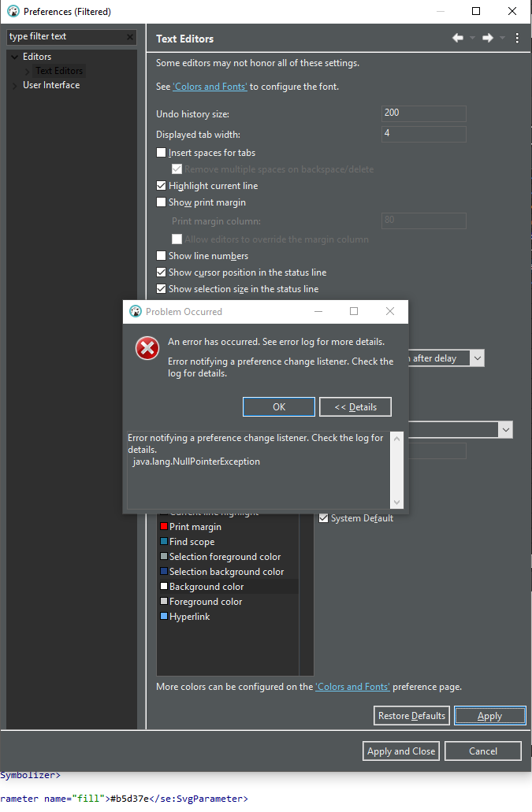This screenshot has width=532, height=812.
Task: Expand the Text Editors tree node
Action: 28,72
